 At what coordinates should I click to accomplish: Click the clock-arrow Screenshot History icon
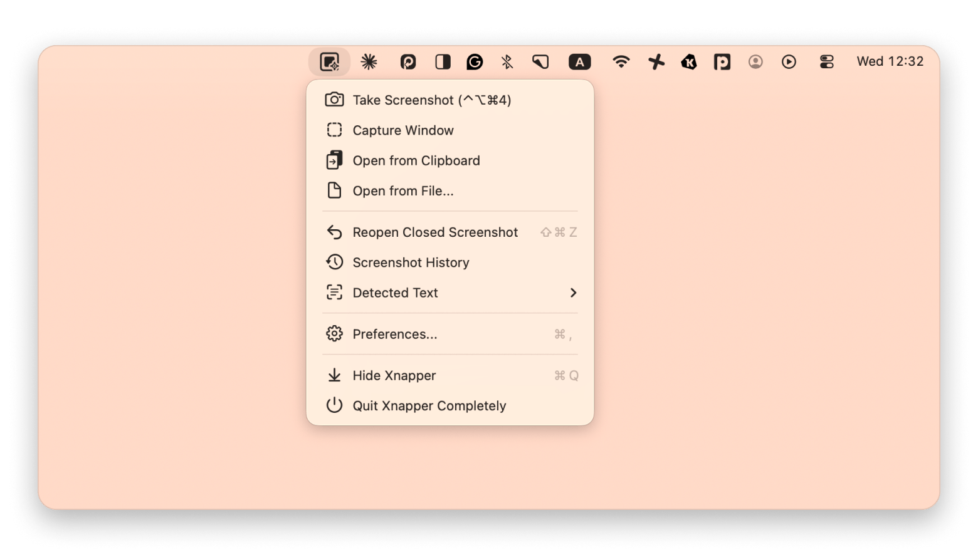pos(334,262)
